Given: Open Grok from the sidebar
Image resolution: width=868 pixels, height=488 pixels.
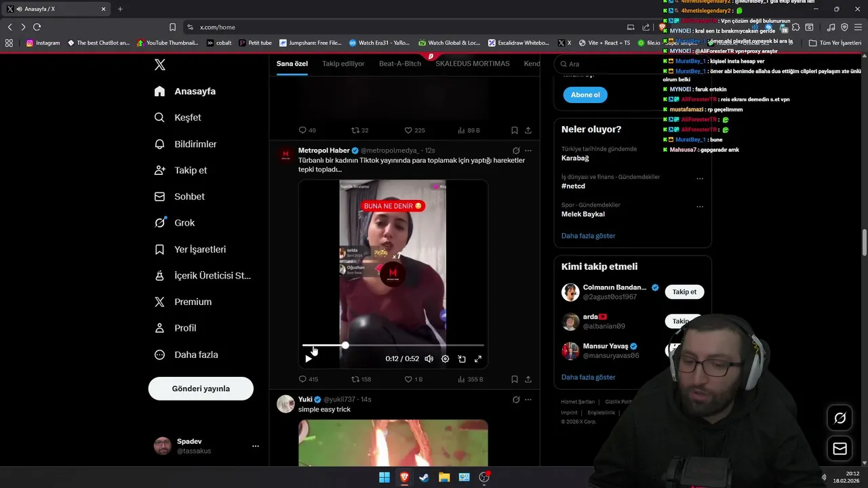Looking at the screenshot, I should [175, 222].
